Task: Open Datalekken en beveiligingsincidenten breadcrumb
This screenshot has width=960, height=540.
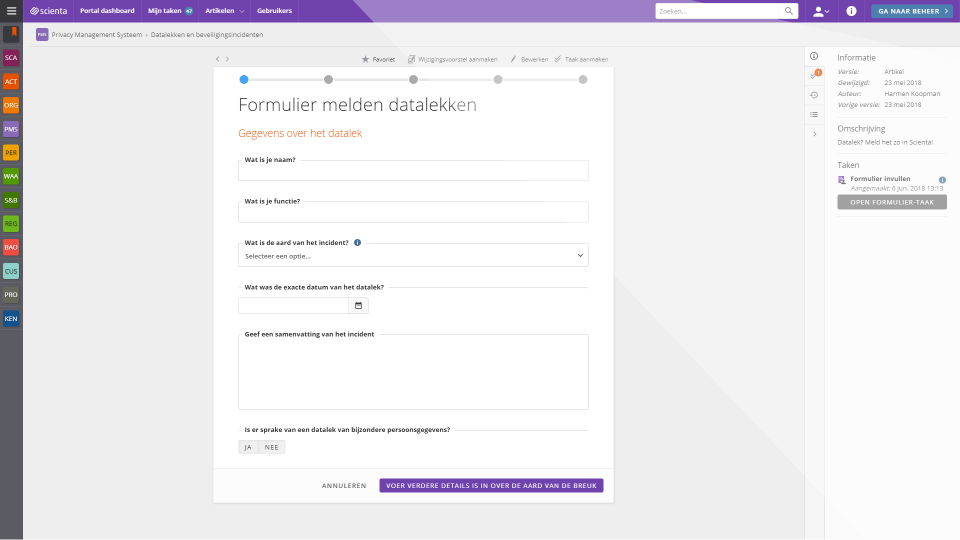Action: 207,35
